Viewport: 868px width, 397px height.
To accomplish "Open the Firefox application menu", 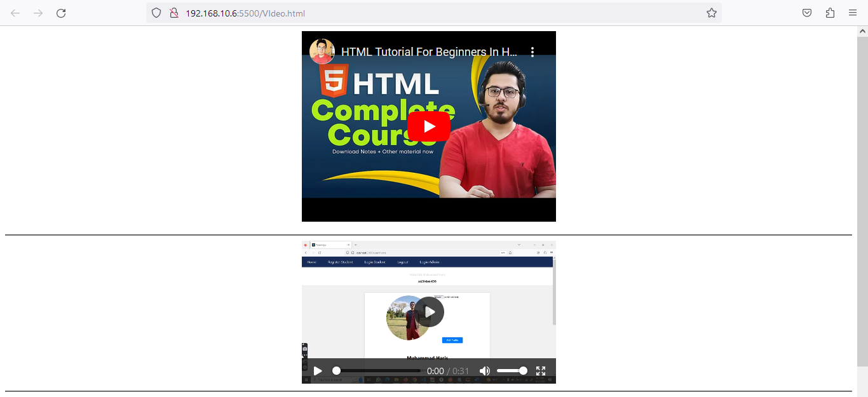I will 853,13.
